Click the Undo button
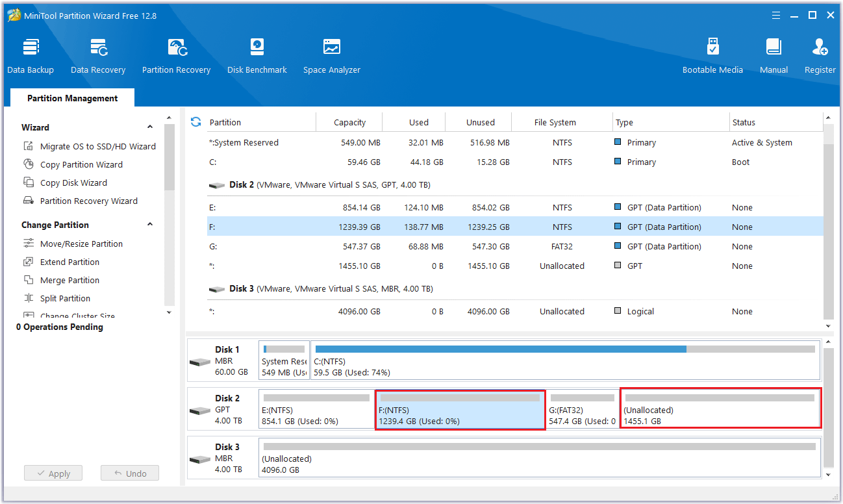Screen dimensions: 843x504 point(130,473)
